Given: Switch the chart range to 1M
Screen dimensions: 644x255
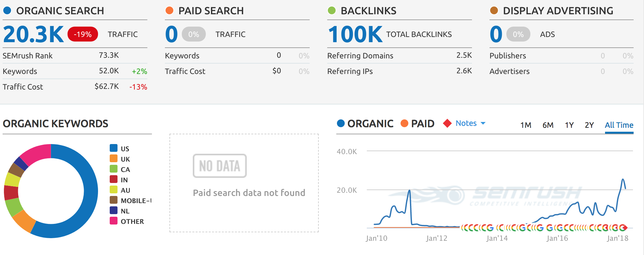Looking at the screenshot, I should tap(526, 125).
